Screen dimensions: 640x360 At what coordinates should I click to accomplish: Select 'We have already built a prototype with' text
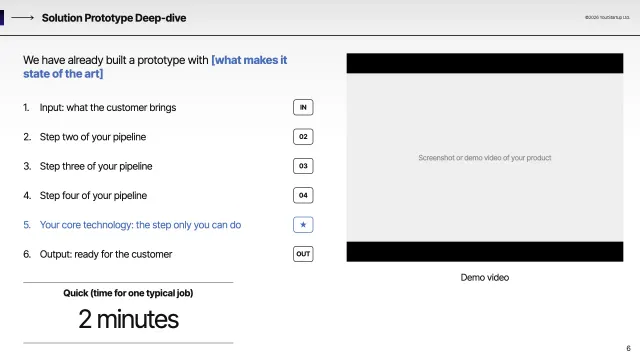[116, 60]
